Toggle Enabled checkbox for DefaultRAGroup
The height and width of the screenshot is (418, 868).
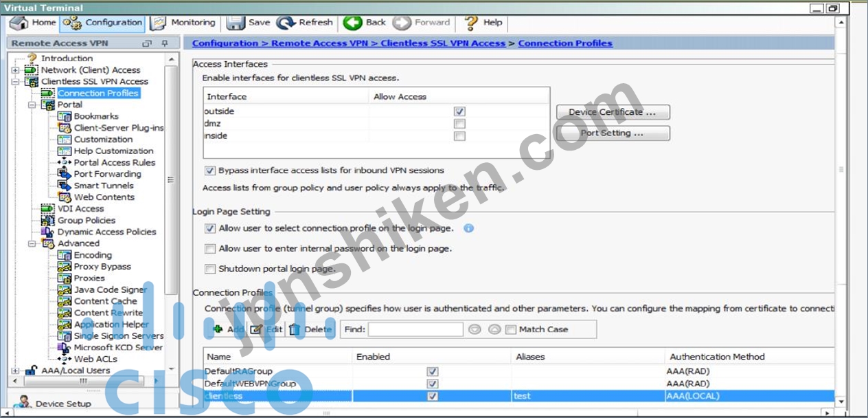(x=433, y=371)
